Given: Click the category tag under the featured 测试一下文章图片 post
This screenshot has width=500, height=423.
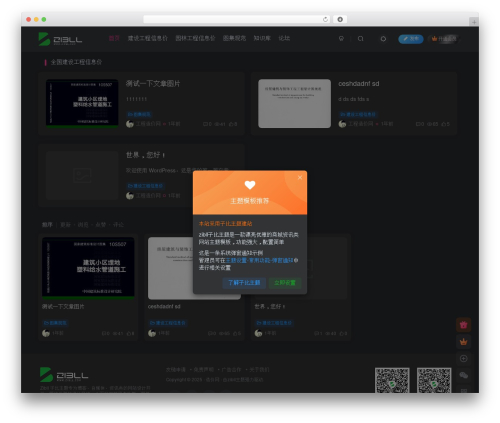Looking at the screenshot, I should click(x=139, y=114).
